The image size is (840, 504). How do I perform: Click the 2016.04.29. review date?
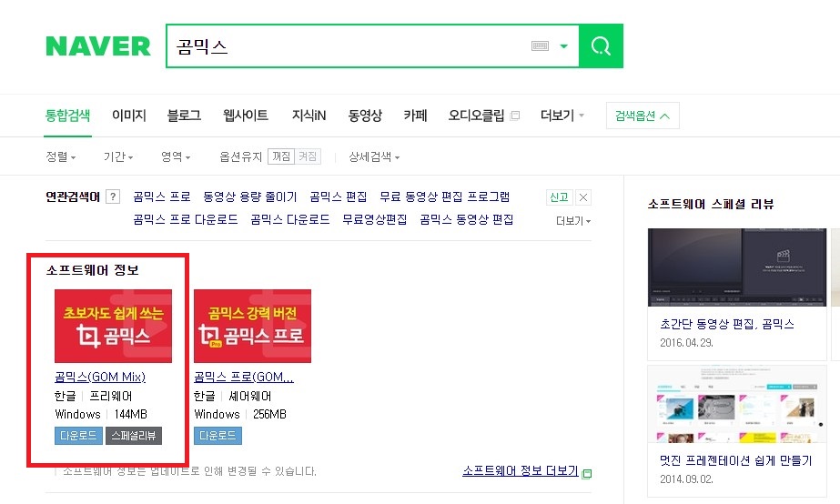686,343
